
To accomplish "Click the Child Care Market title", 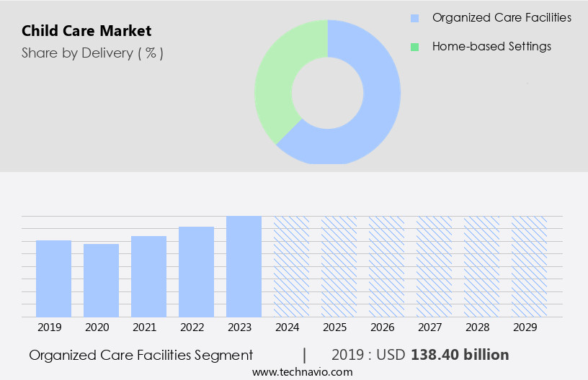I will click(86, 31).
